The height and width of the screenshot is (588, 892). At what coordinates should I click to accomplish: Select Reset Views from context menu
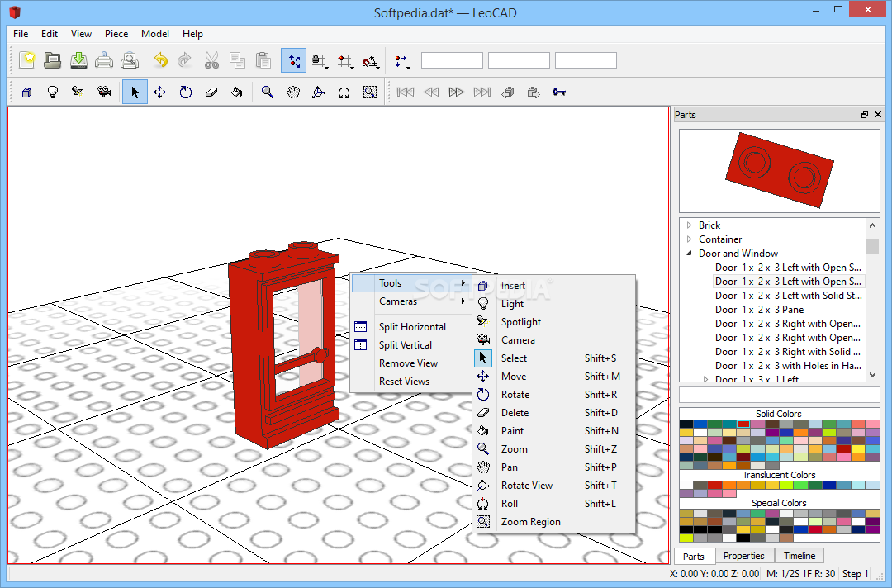click(410, 382)
